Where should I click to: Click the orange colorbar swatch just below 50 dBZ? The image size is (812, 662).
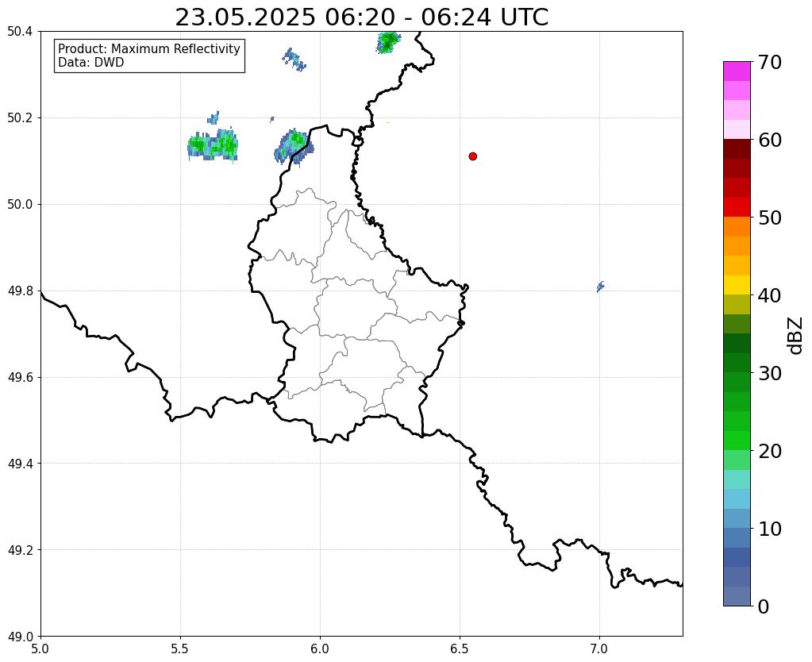click(x=737, y=227)
